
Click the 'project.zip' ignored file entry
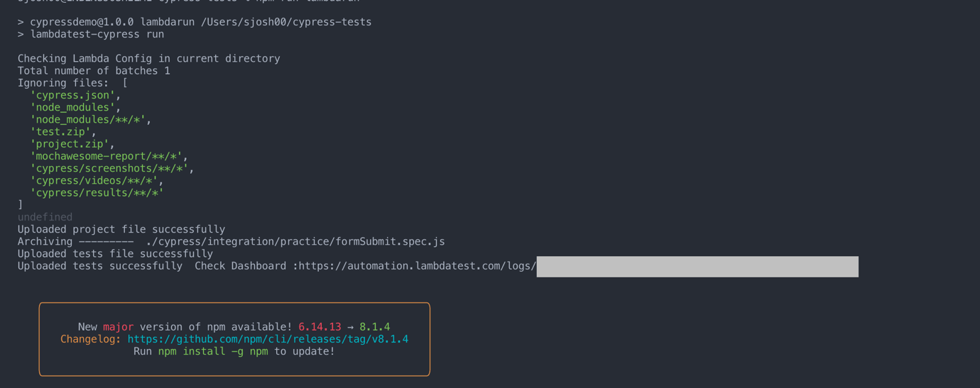[69, 144]
